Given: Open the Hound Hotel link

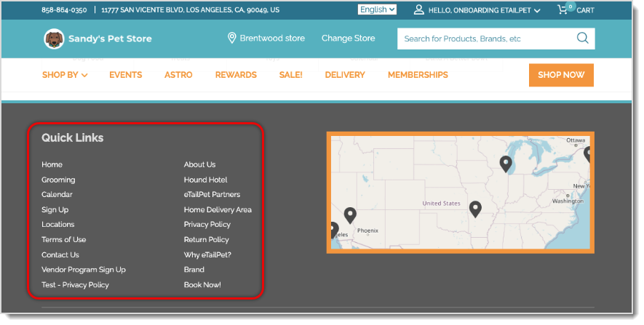Looking at the screenshot, I should (x=205, y=180).
